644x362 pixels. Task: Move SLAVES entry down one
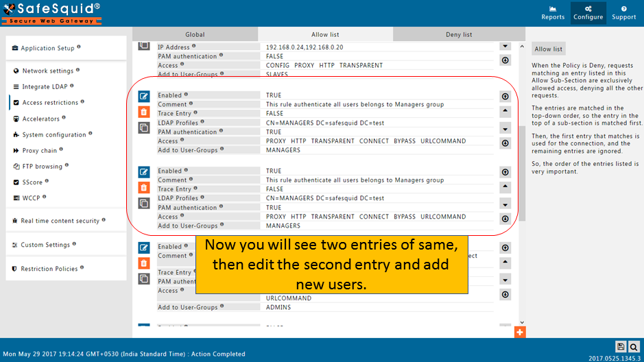[x=505, y=46]
